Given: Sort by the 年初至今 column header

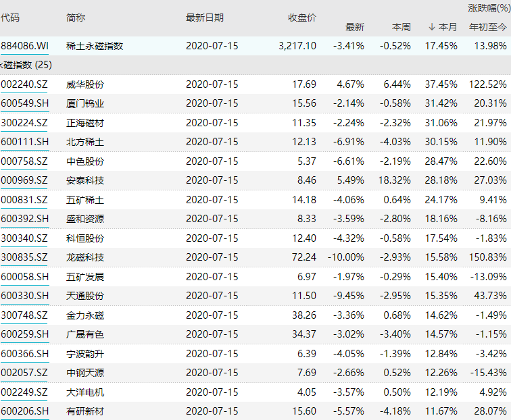Looking at the screenshot, I should click(x=487, y=27).
